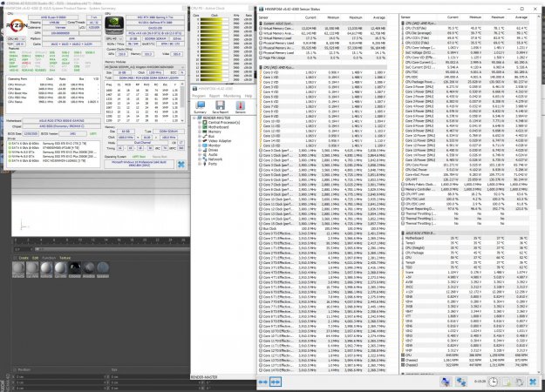Select the Ports tree item
The width and height of the screenshot is (545, 392).
213,164
